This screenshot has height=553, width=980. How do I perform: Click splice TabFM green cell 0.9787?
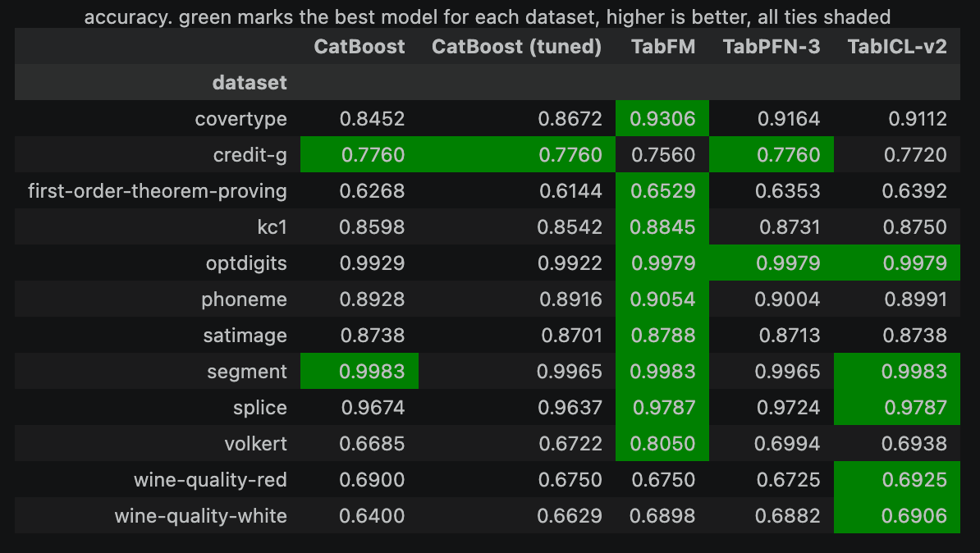pos(664,408)
